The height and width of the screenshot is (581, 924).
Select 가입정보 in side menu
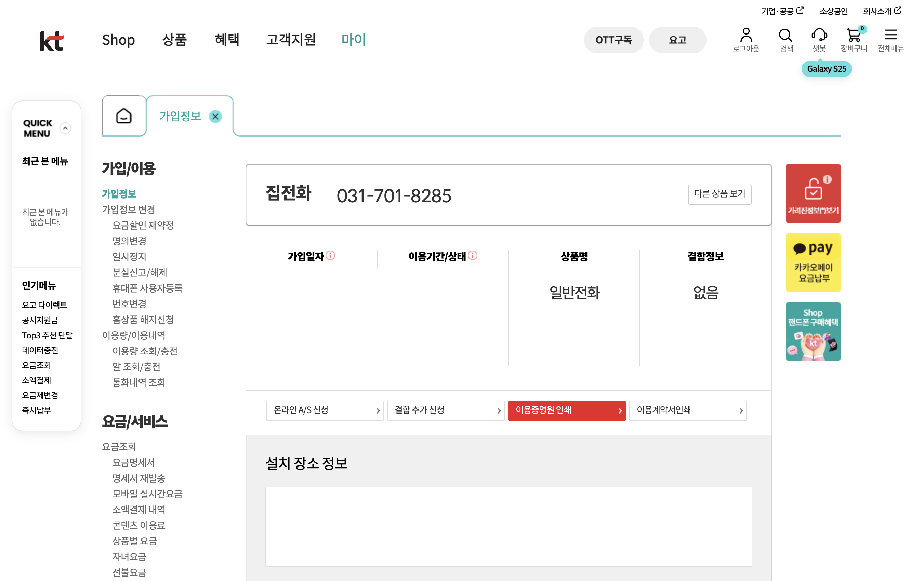pyautogui.click(x=119, y=194)
